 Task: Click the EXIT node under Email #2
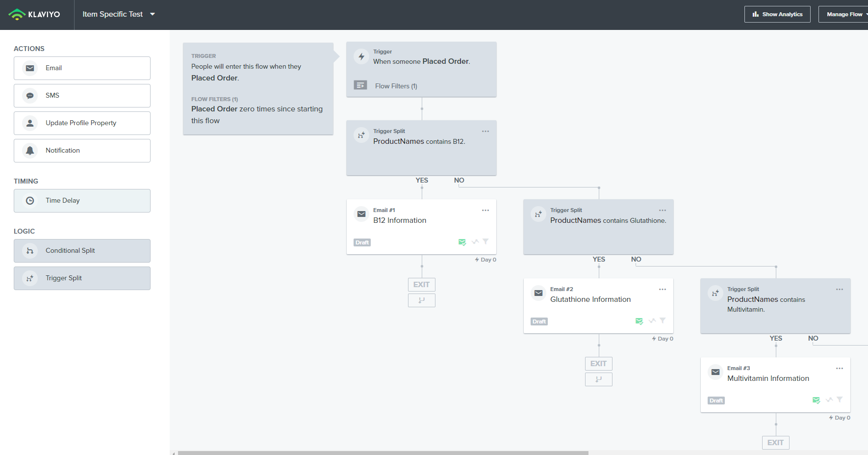click(599, 364)
